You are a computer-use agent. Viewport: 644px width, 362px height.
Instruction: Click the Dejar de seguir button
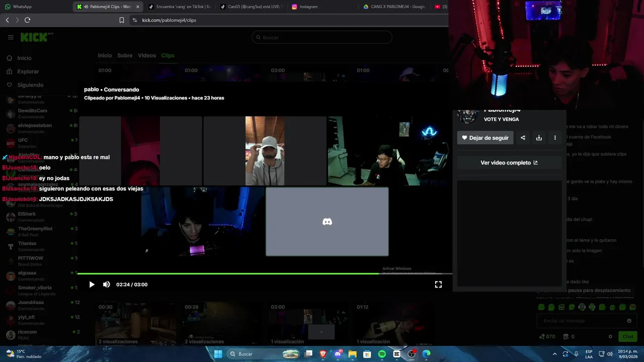click(x=485, y=138)
